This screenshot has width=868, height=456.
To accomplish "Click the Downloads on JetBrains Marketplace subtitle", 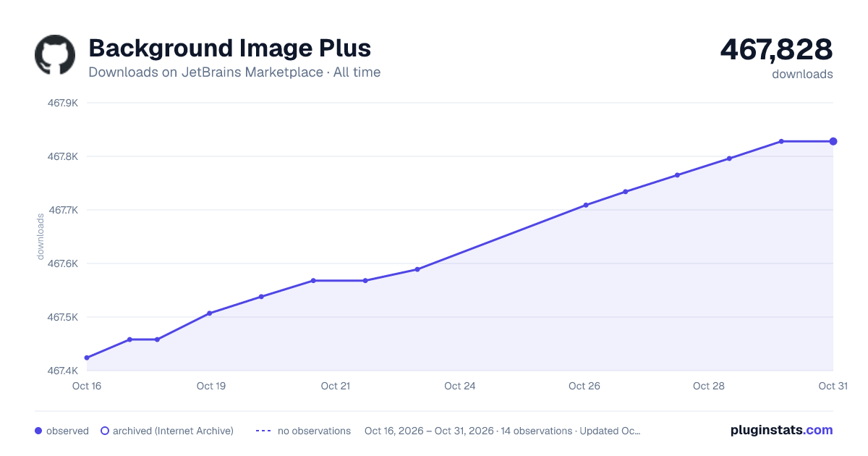I will [234, 72].
